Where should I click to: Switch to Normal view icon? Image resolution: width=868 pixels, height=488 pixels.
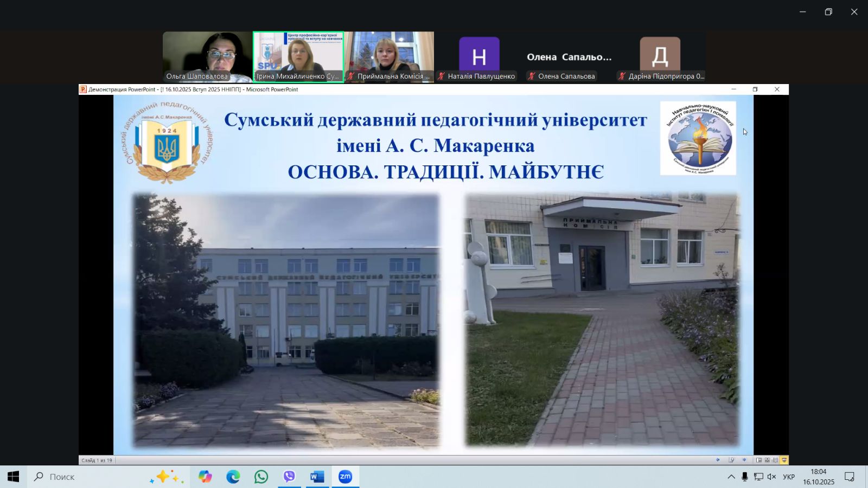758,460
